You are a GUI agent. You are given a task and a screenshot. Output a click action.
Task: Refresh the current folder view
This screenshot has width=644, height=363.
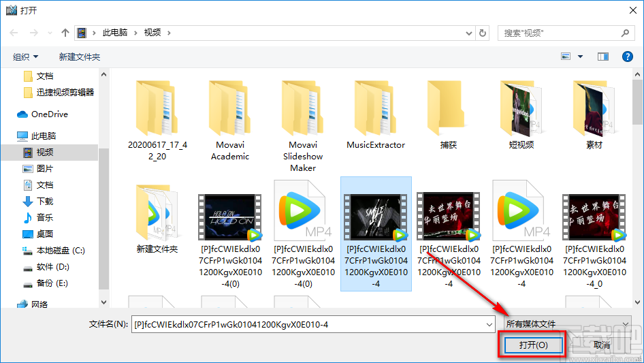tap(483, 33)
